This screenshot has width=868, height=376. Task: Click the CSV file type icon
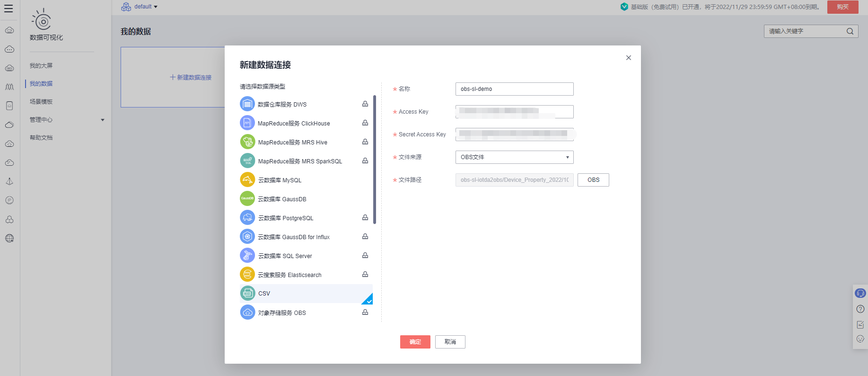click(x=247, y=293)
